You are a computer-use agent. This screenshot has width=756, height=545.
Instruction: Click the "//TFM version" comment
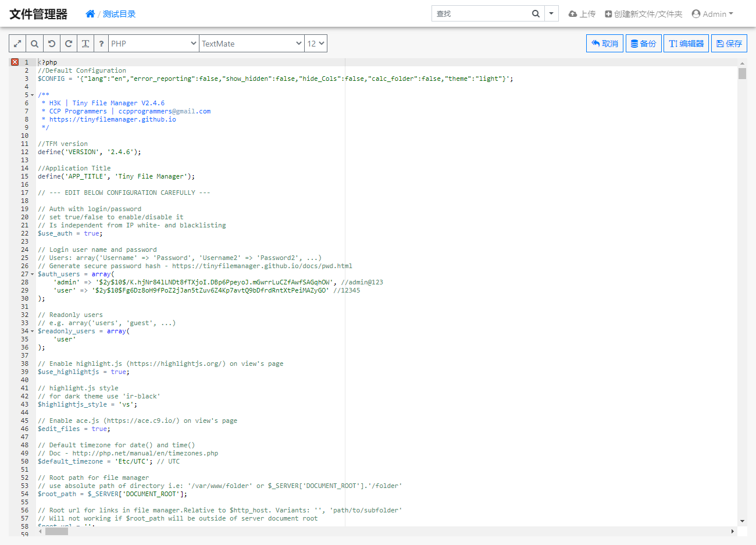[63, 144]
